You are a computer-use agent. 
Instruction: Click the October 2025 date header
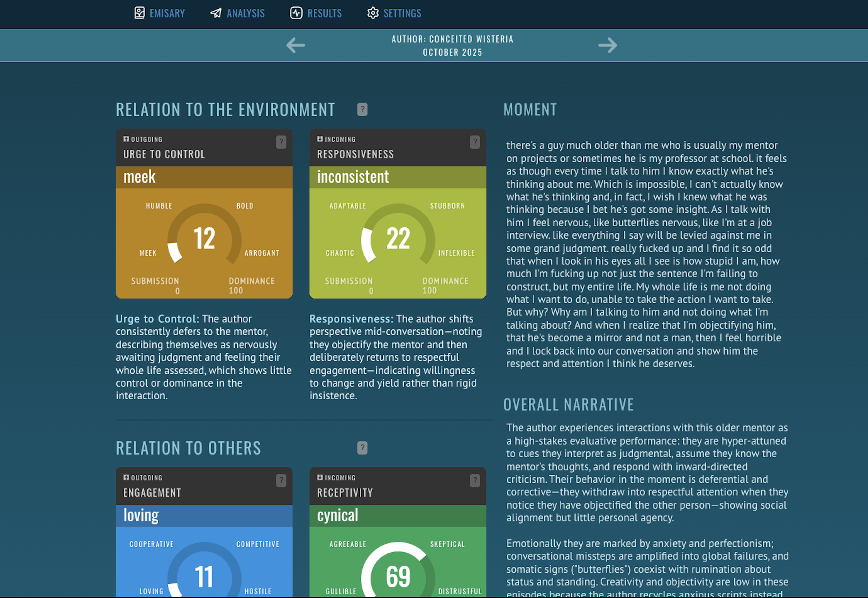453,52
